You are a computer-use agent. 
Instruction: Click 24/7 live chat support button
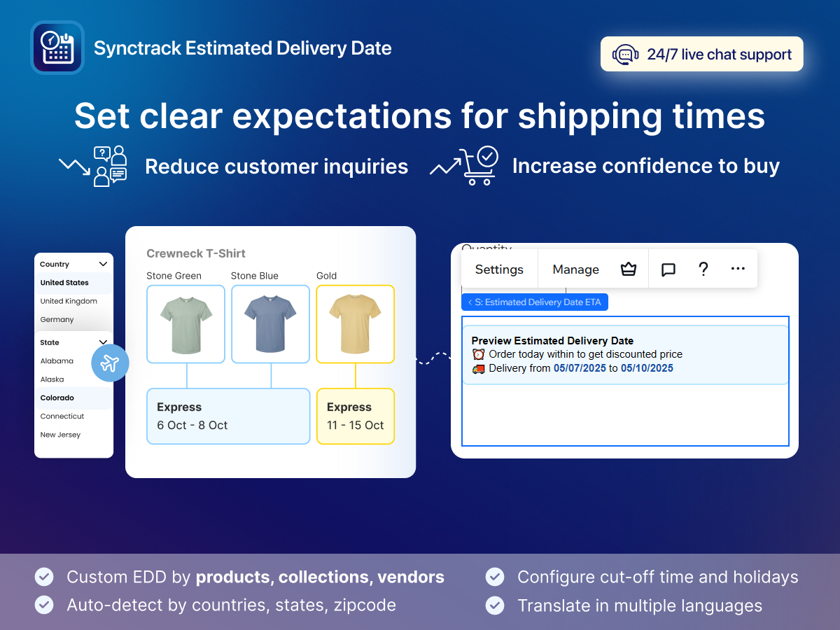coord(702,55)
